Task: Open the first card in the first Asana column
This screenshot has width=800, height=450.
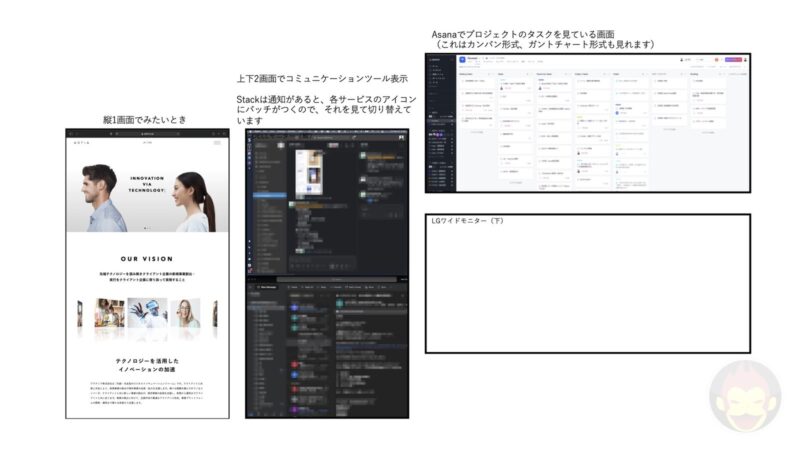Action: tap(477, 81)
